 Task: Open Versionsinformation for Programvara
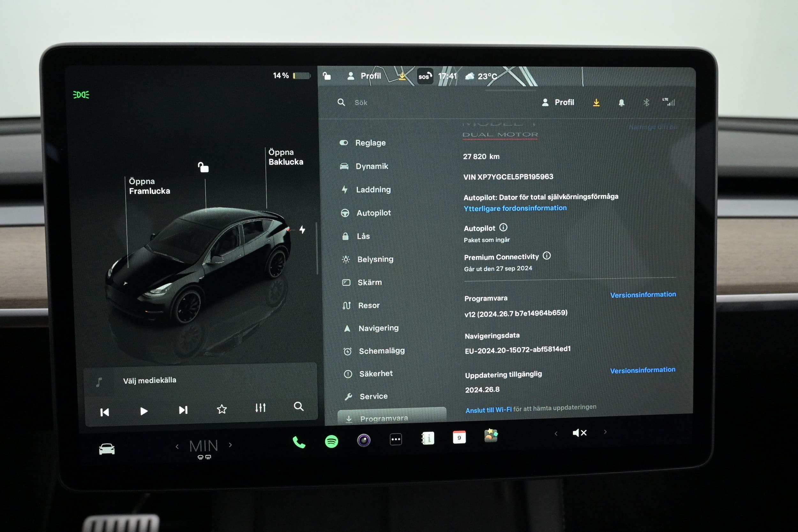point(643,295)
